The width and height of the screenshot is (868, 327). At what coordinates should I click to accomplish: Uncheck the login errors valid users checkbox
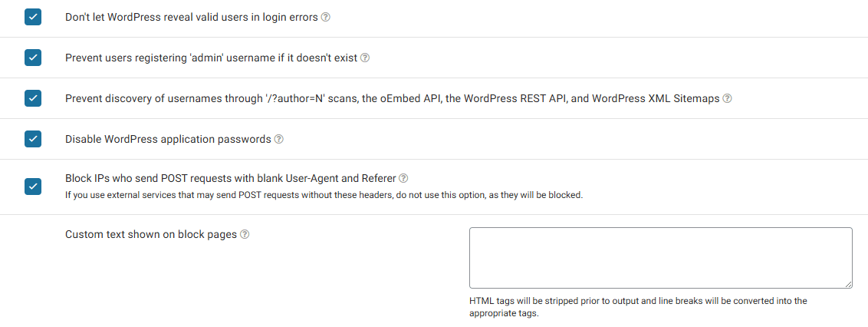pos(33,17)
